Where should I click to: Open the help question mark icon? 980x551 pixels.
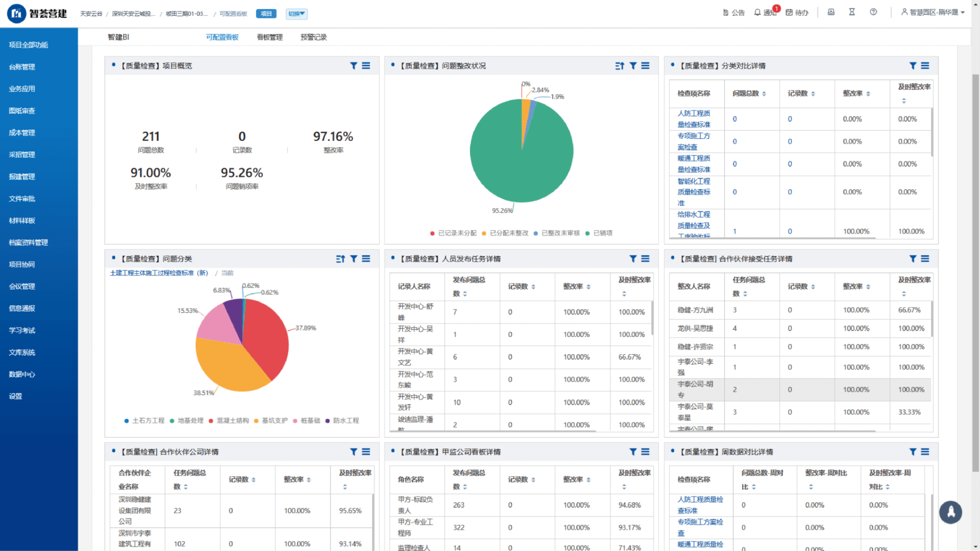pos(873,12)
